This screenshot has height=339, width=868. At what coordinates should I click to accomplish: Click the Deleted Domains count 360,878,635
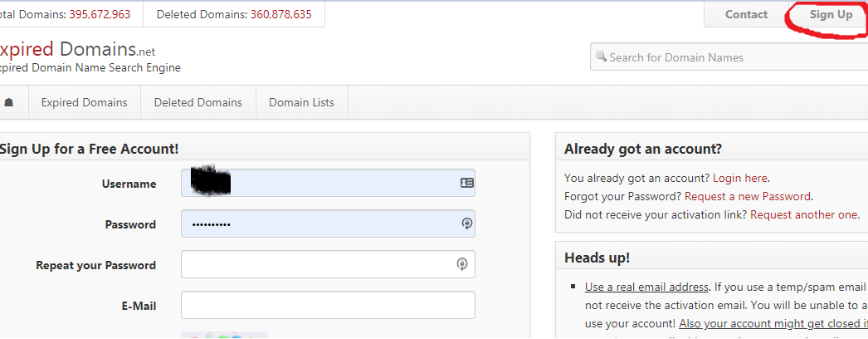pos(281,14)
